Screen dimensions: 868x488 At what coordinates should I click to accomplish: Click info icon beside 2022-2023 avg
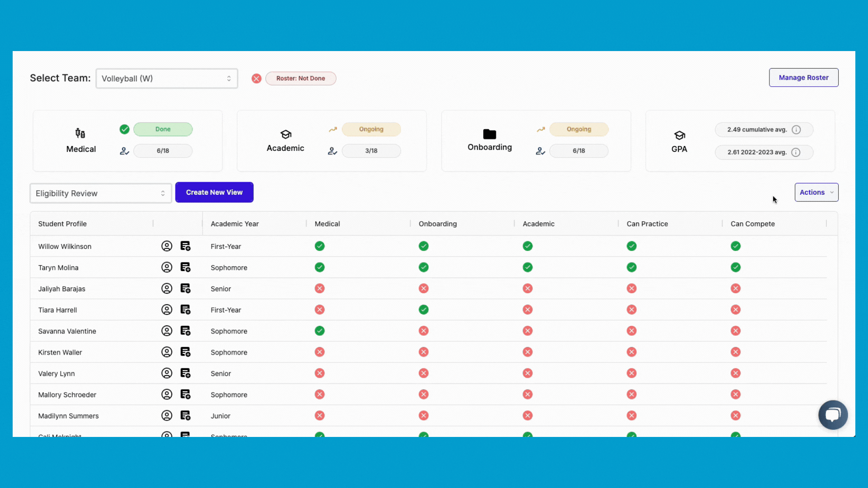(x=796, y=153)
